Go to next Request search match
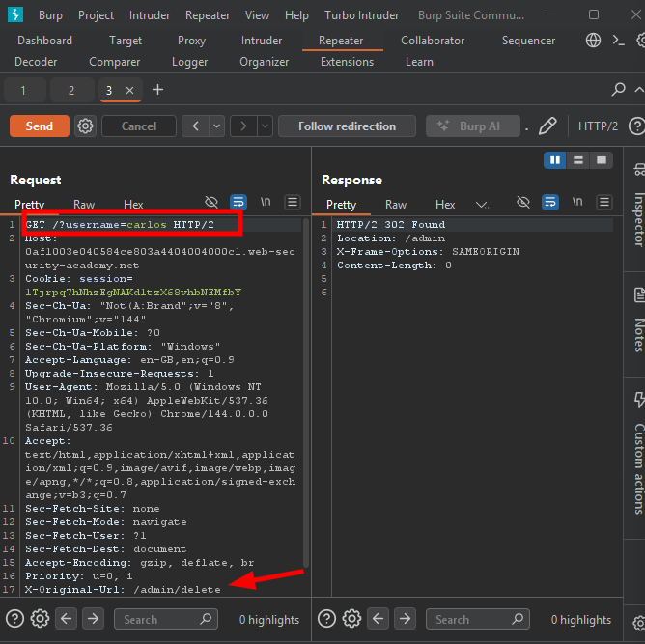Image resolution: width=645 pixels, height=644 pixels. (93, 619)
